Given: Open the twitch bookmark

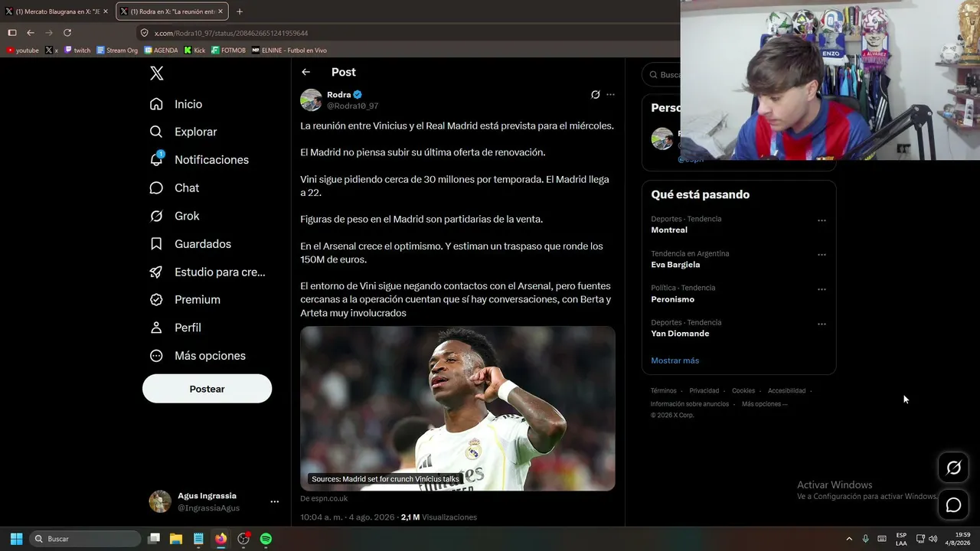Looking at the screenshot, I should tap(77, 51).
